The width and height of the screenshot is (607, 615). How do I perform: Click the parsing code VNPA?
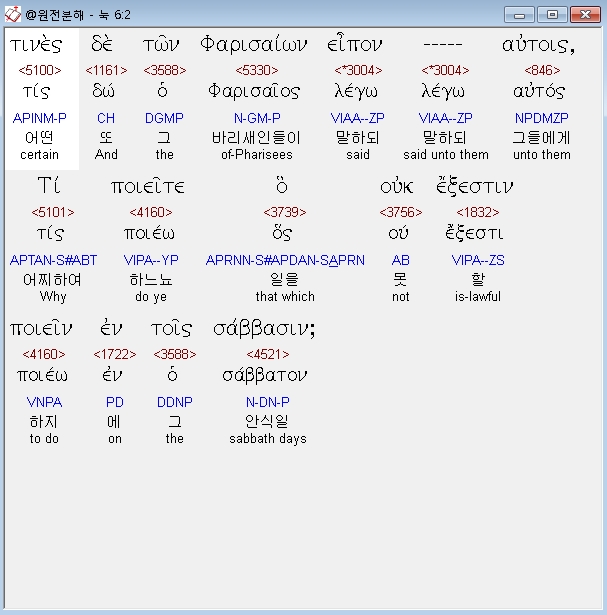point(44,402)
